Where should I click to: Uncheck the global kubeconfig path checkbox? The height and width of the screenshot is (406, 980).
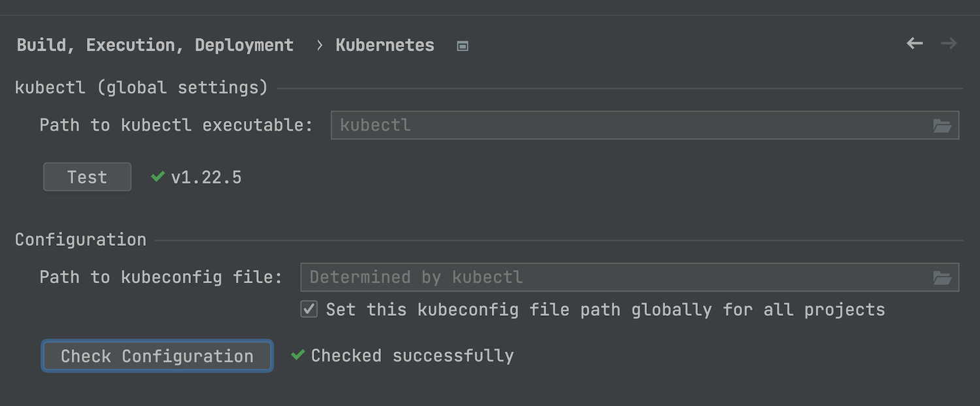pos(309,309)
